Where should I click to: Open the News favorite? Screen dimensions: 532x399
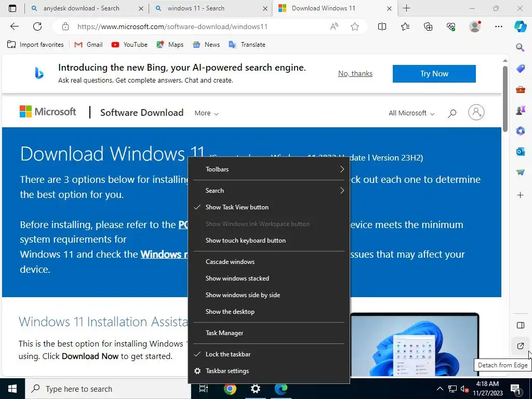tap(206, 45)
